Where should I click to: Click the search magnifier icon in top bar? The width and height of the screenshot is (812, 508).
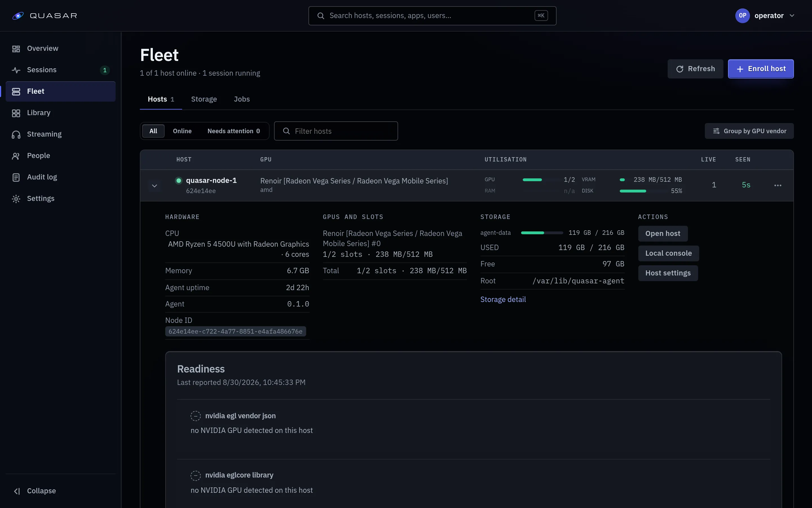pos(321,16)
